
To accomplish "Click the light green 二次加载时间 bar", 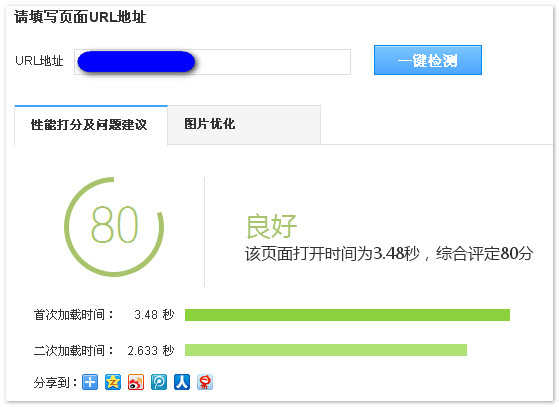I will 326,350.
